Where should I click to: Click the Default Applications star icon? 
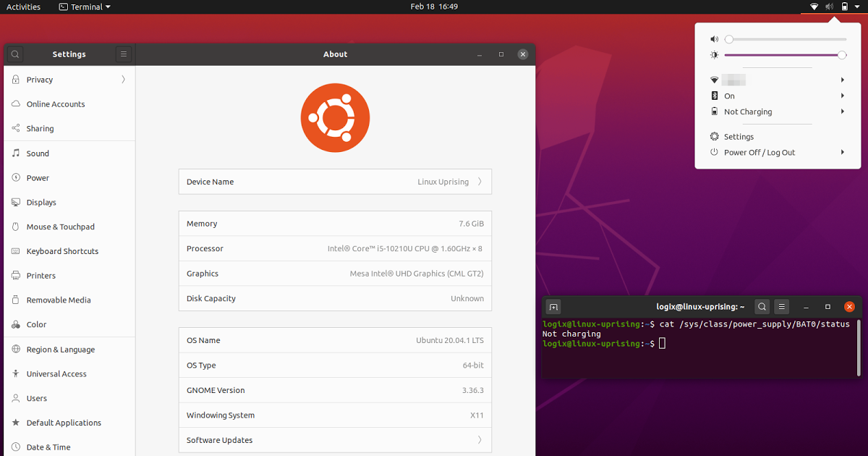pos(16,423)
